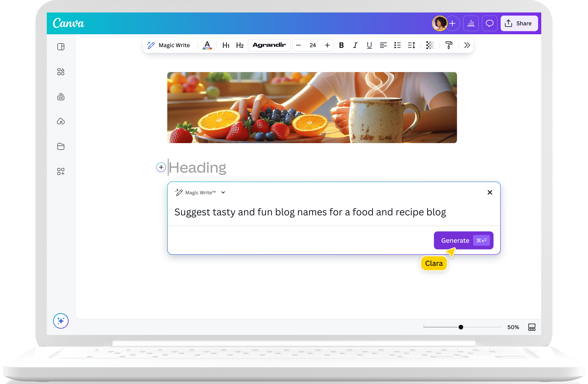Open the Uploads cloud icon
The width and height of the screenshot is (588, 384).
[x=60, y=122]
